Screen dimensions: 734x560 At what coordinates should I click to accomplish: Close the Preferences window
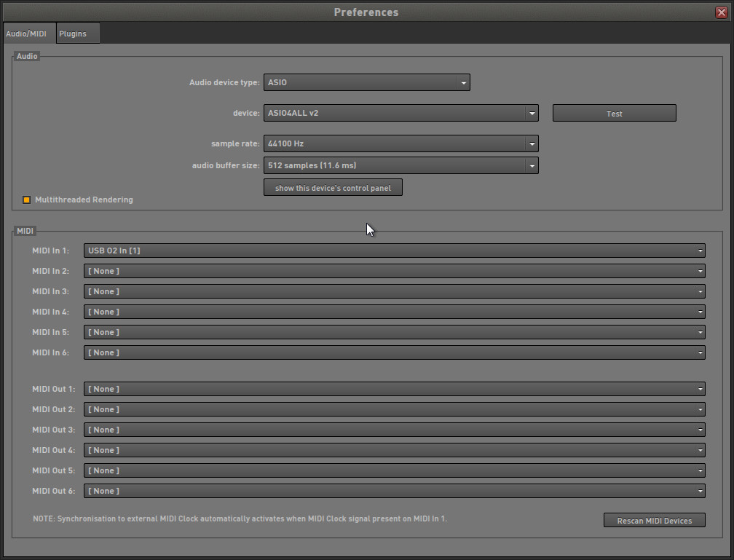(721, 12)
